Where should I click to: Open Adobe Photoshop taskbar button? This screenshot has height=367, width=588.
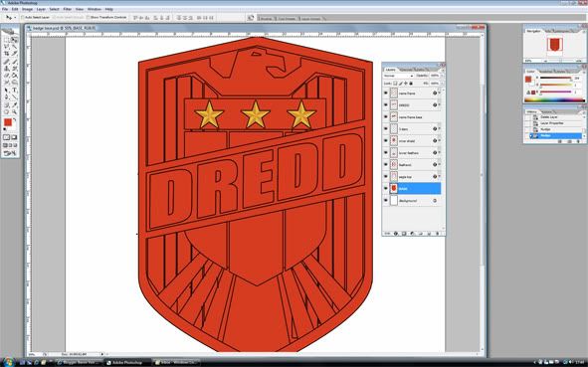pyautogui.click(x=127, y=362)
